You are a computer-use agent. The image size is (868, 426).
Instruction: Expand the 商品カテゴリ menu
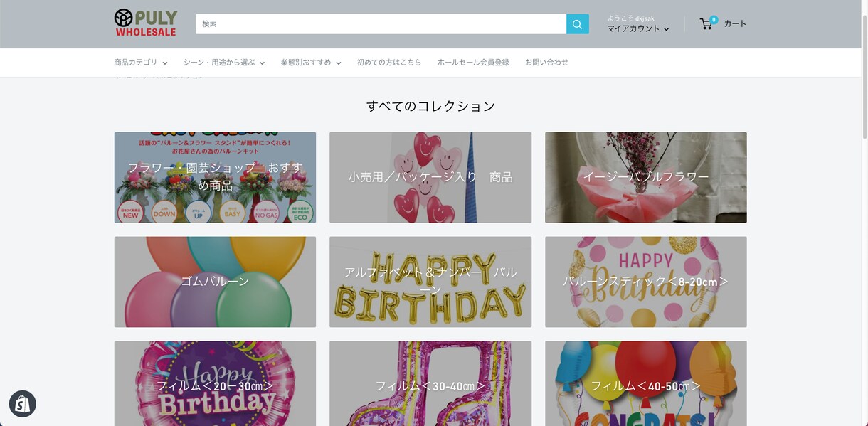pyautogui.click(x=141, y=63)
